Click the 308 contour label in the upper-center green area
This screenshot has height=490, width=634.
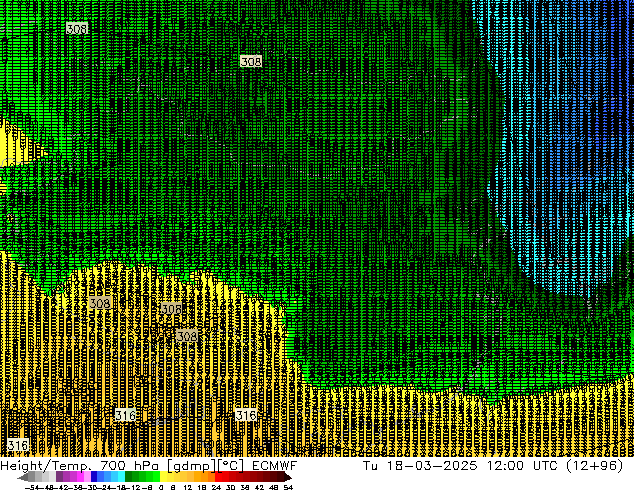click(x=251, y=61)
